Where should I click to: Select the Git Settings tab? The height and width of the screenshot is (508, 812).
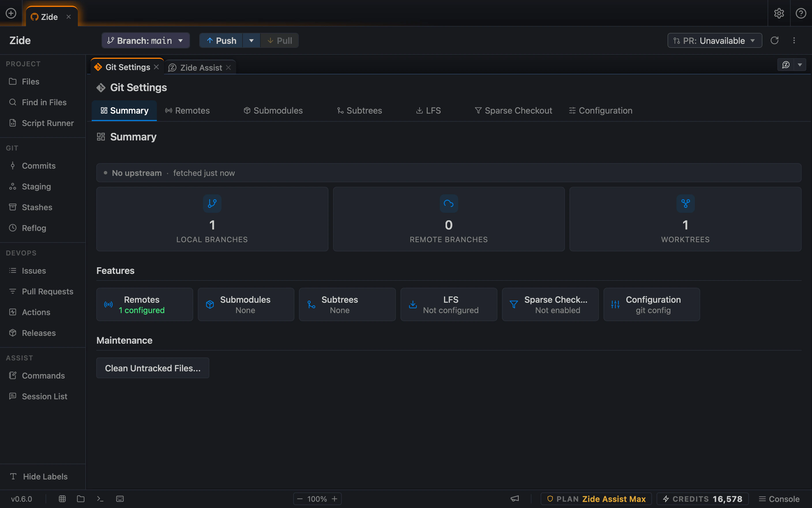click(127, 67)
